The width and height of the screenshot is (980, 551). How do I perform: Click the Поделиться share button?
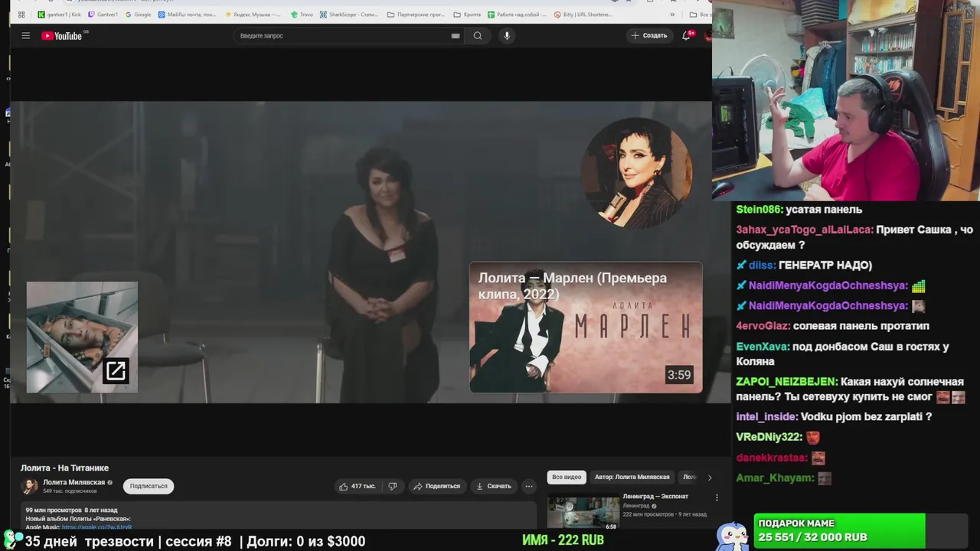click(x=436, y=486)
